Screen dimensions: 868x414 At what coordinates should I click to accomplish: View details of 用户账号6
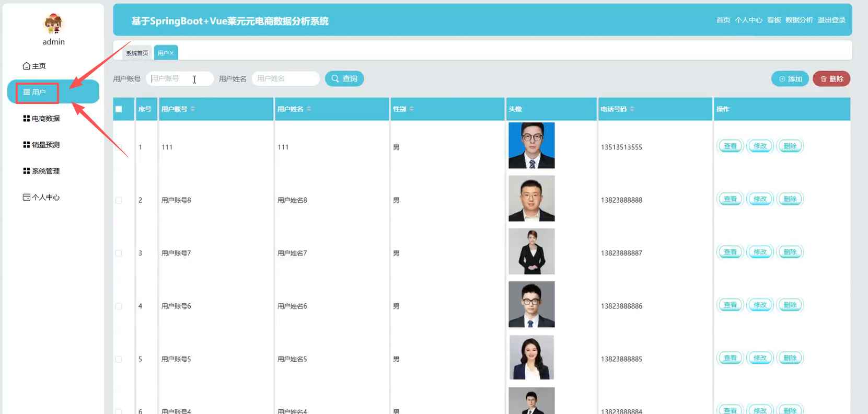click(x=730, y=305)
